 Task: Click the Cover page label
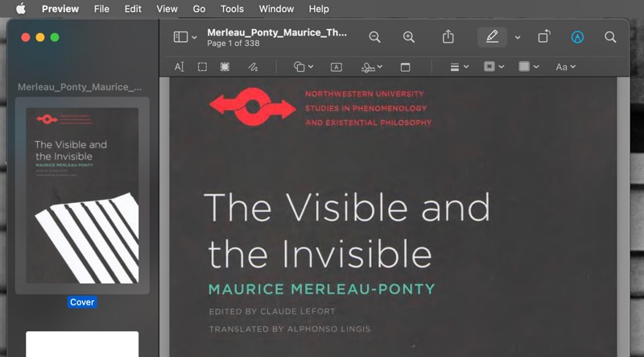[x=82, y=302]
